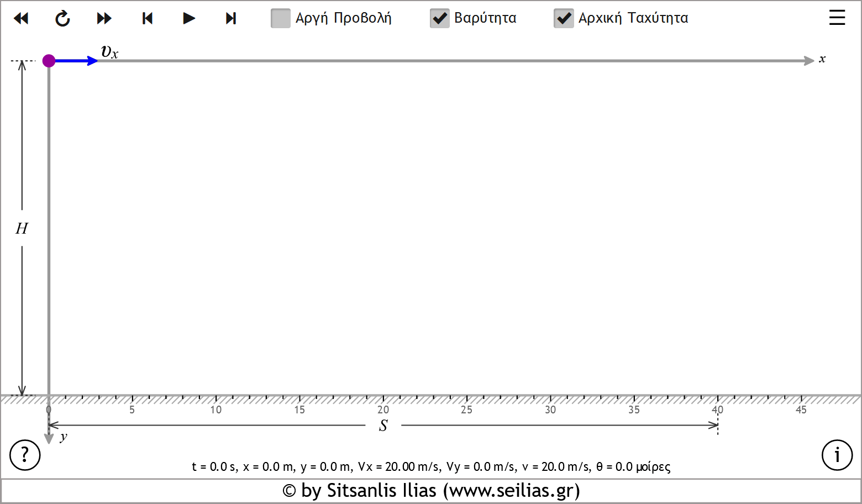Click the status readout text line
The width and height of the screenshot is (862, 504).
tap(431, 467)
